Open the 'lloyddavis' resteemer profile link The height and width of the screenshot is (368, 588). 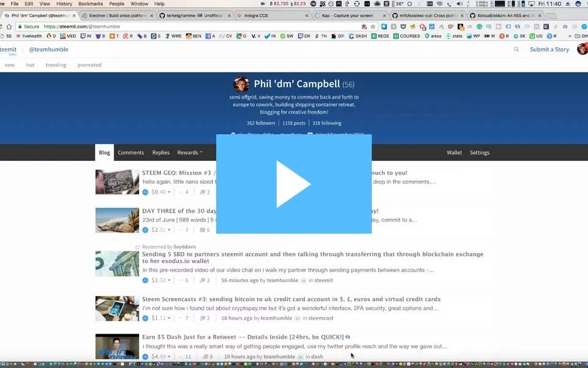(184, 247)
